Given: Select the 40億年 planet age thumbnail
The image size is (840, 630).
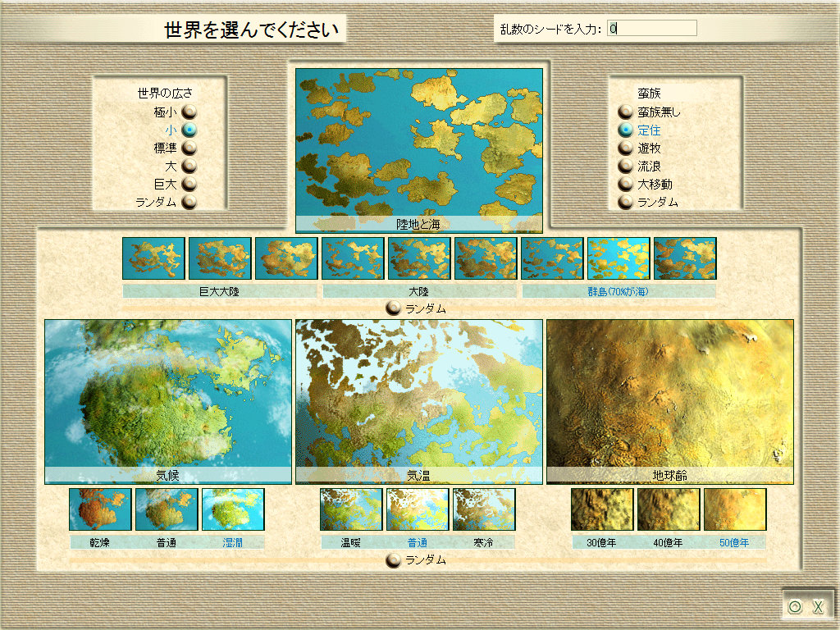Looking at the screenshot, I should (x=669, y=509).
